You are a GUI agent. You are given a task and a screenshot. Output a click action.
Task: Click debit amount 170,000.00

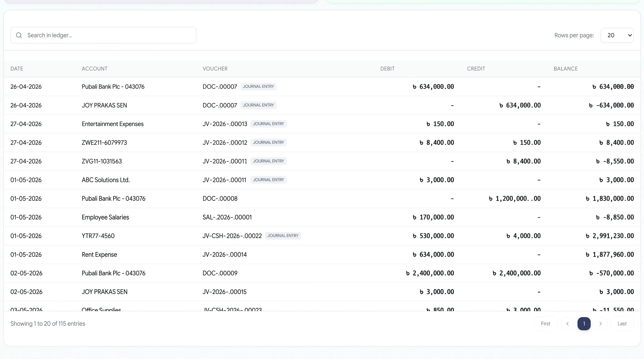[433, 217]
